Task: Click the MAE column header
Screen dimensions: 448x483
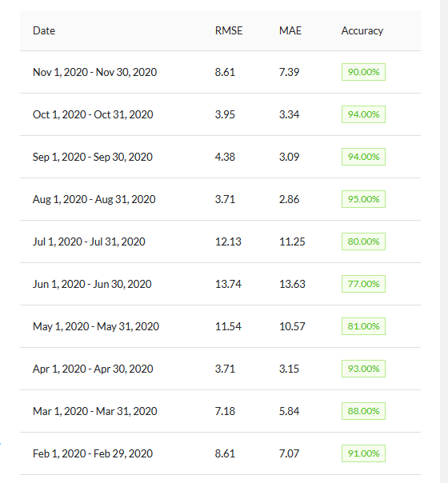Action: 290,30
